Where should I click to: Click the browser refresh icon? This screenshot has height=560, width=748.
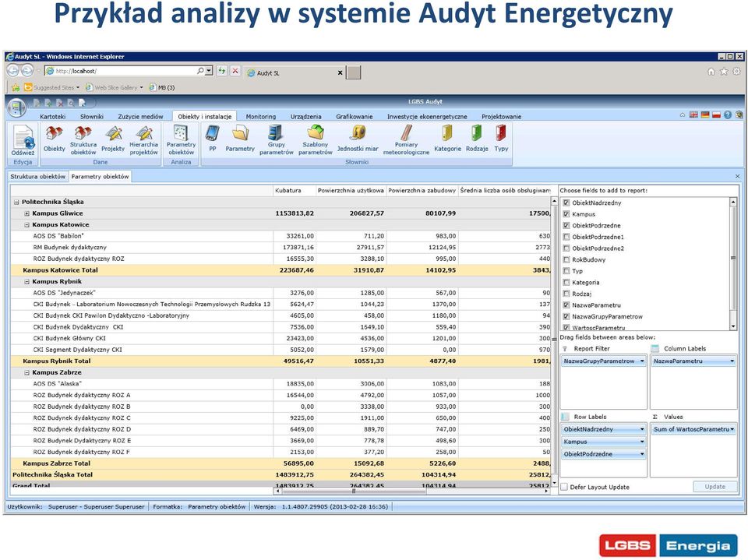[222, 71]
